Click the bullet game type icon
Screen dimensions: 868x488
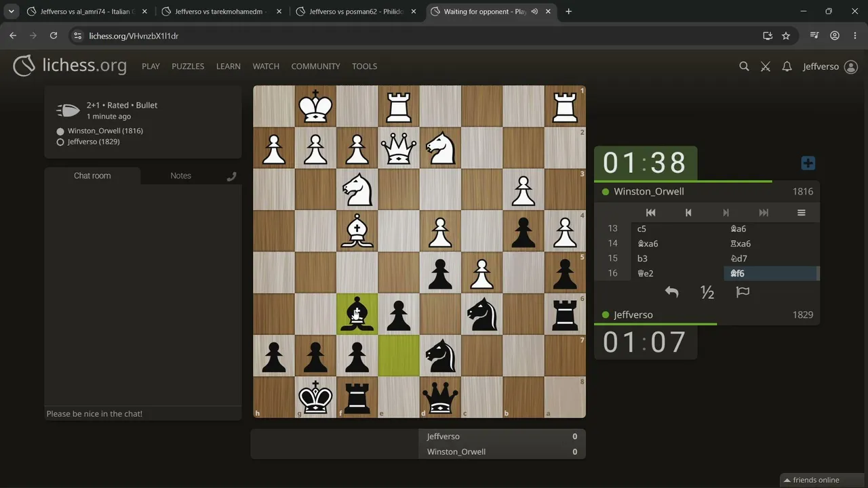68,110
